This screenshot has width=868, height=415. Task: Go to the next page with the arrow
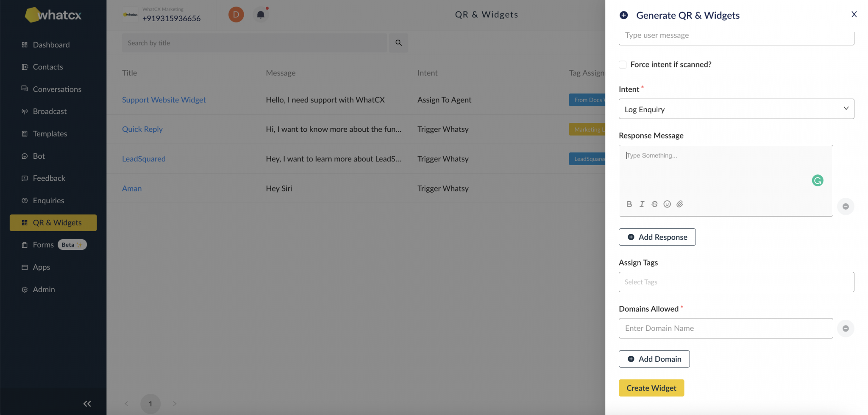(175, 404)
